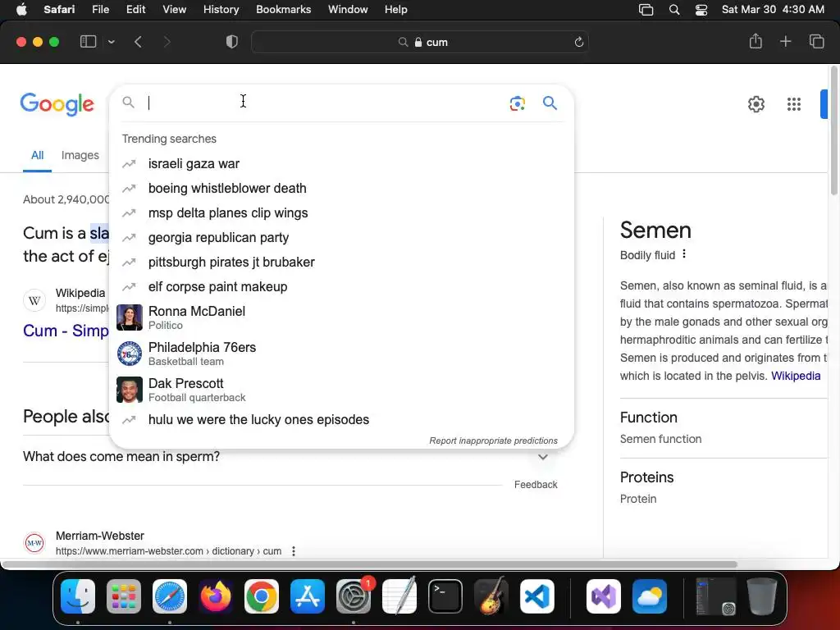The height and width of the screenshot is (630, 840).
Task: Open Merriam-Webster result options menu
Action: (x=294, y=551)
